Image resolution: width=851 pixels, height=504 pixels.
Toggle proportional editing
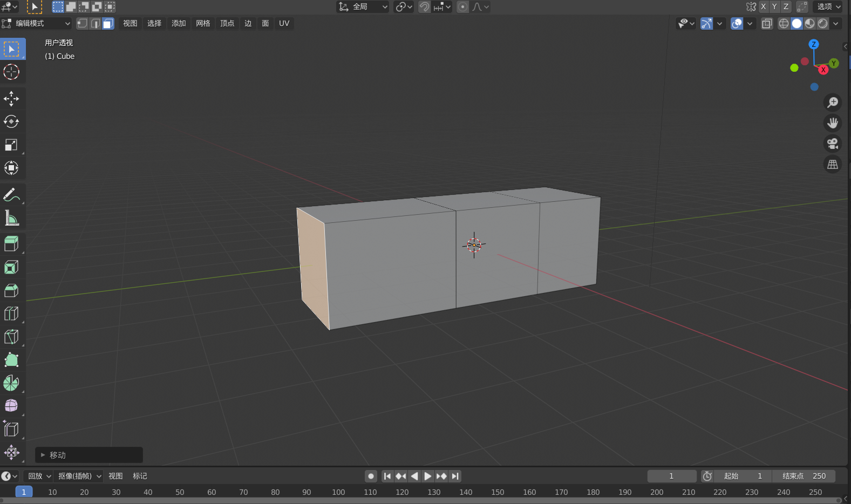pyautogui.click(x=462, y=6)
